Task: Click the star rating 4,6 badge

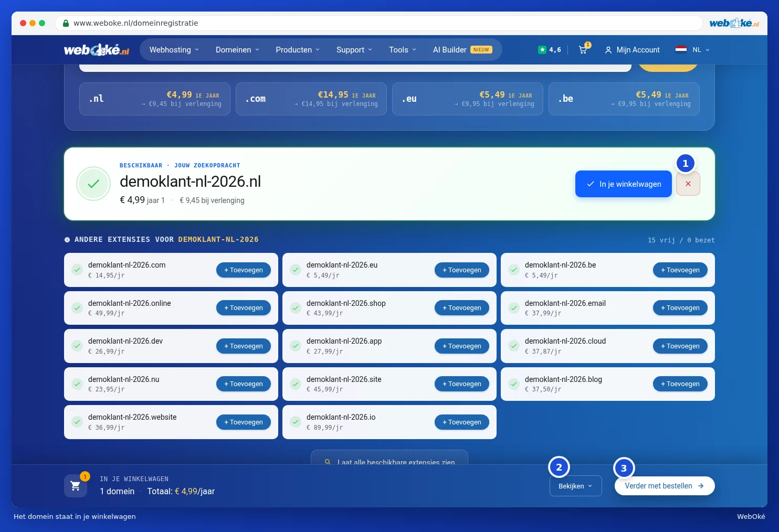Action: pyautogui.click(x=550, y=50)
